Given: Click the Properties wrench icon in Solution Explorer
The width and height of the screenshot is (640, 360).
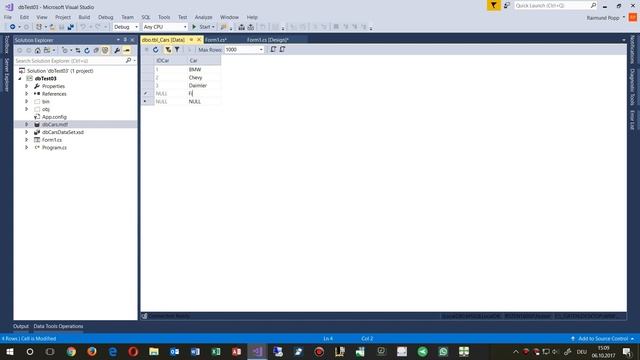Looking at the screenshot, I should [x=117, y=51].
